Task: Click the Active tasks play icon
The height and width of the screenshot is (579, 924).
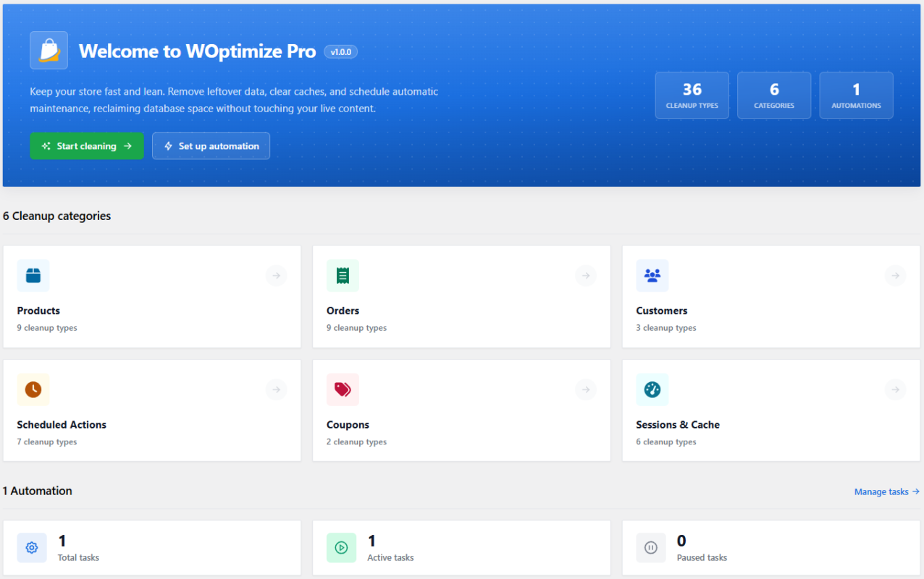Action: tap(341, 548)
